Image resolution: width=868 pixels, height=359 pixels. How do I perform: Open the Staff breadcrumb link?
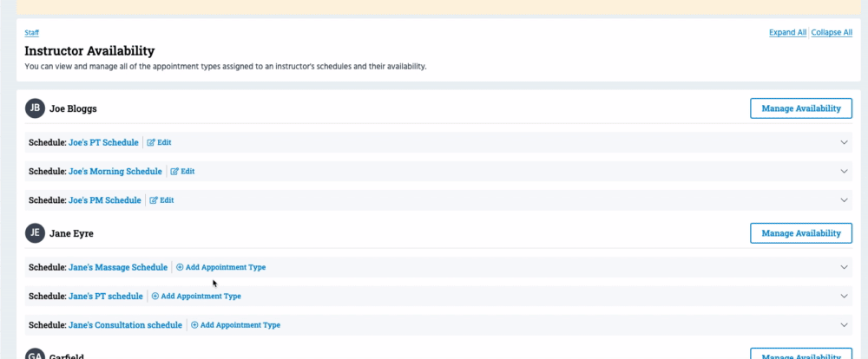click(31, 33)
